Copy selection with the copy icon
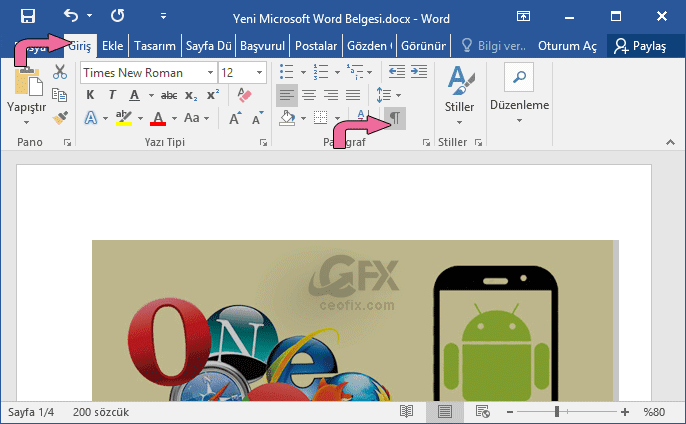Viewport: 686px width, 424px height. click(x=60, y=95)
